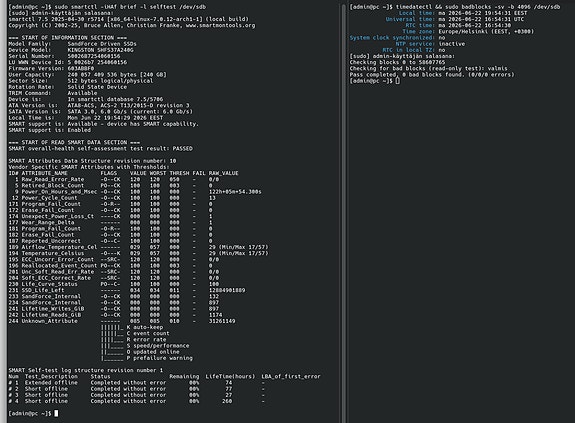
Task: Click the 'System clock synchronized' label
Action: [x=392, y=38]
